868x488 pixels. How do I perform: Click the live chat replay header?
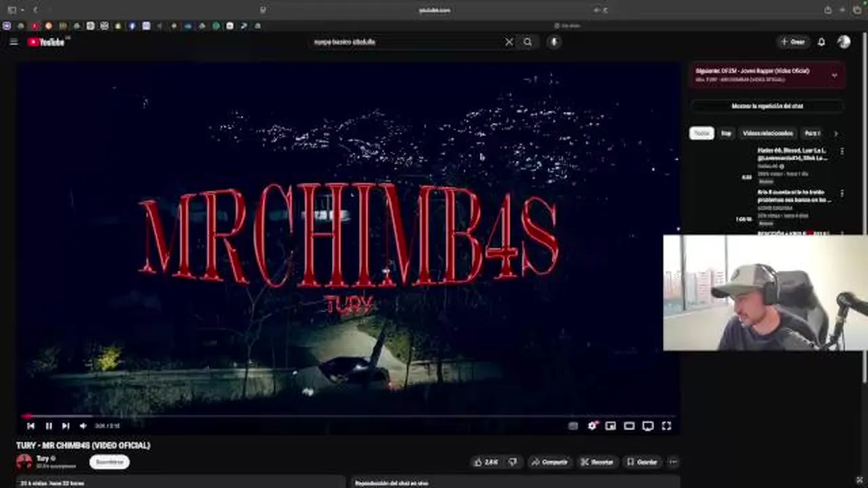(x=393, y=483)
